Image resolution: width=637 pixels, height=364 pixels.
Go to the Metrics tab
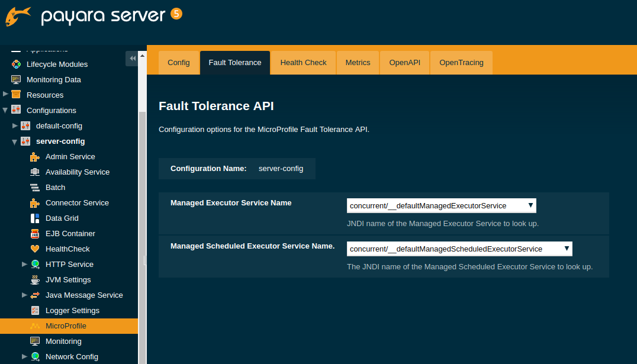358,63
